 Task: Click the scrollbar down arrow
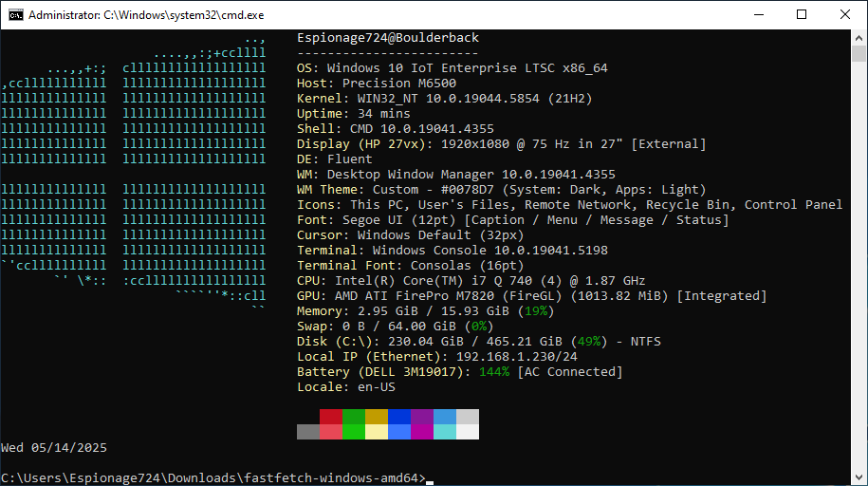(x=859, y=477)
